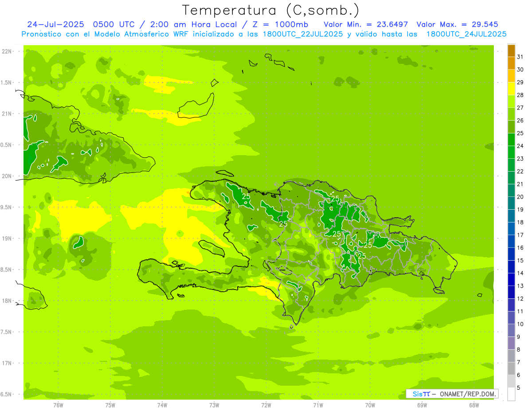Pick the legend swatch between 29 and 30
The image size is (532, 411).
pos(511,76)
